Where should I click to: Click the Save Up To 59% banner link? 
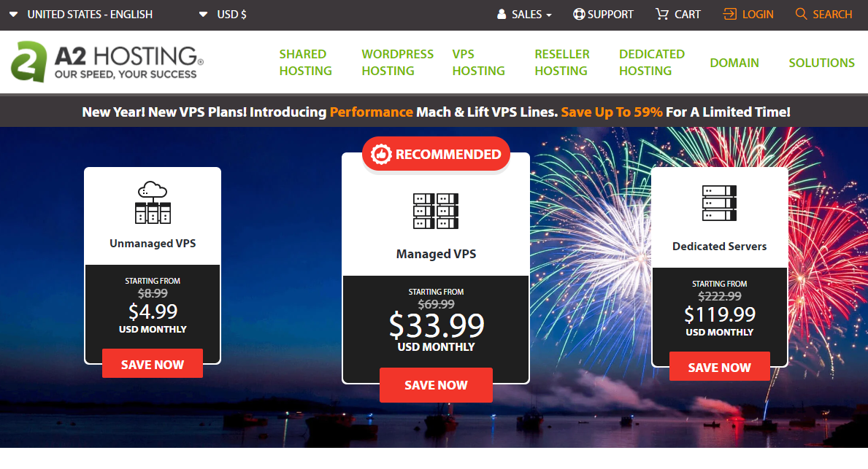pyautogui.click(x=612, y=112)
